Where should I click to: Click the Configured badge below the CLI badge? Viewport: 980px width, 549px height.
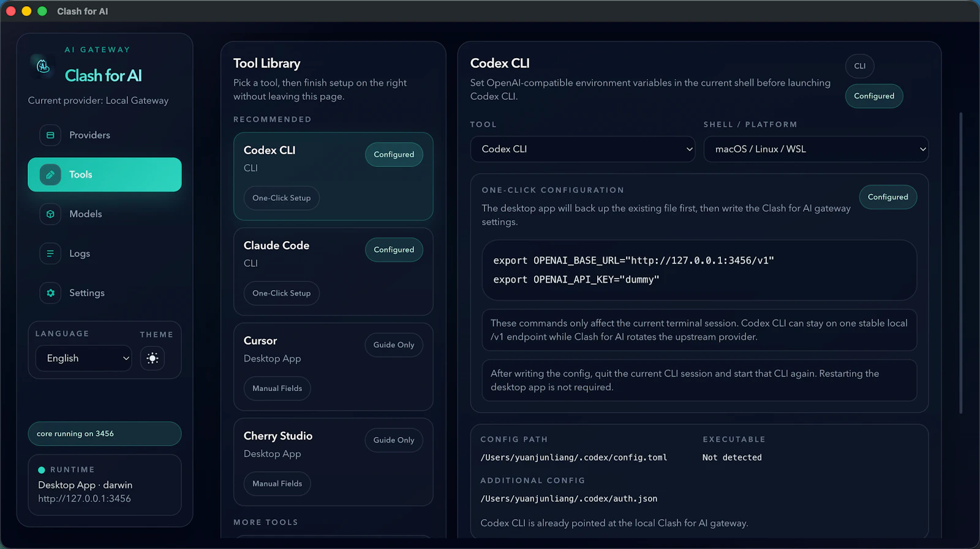pyautogui.click(x=874, y=96)
